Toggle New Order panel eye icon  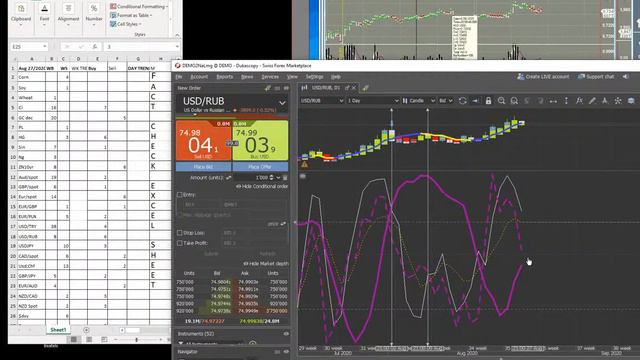pyautogui.click(x=286, y=88)
